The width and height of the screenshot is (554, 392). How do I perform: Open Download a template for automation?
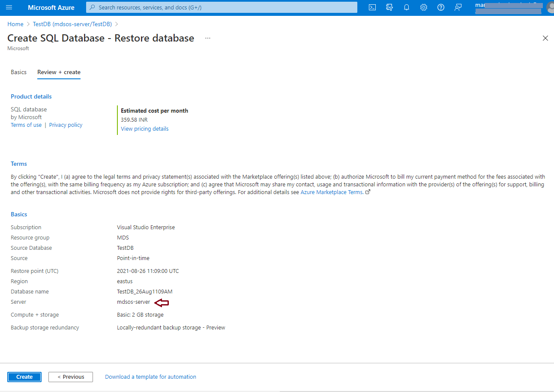click(150, 377)
